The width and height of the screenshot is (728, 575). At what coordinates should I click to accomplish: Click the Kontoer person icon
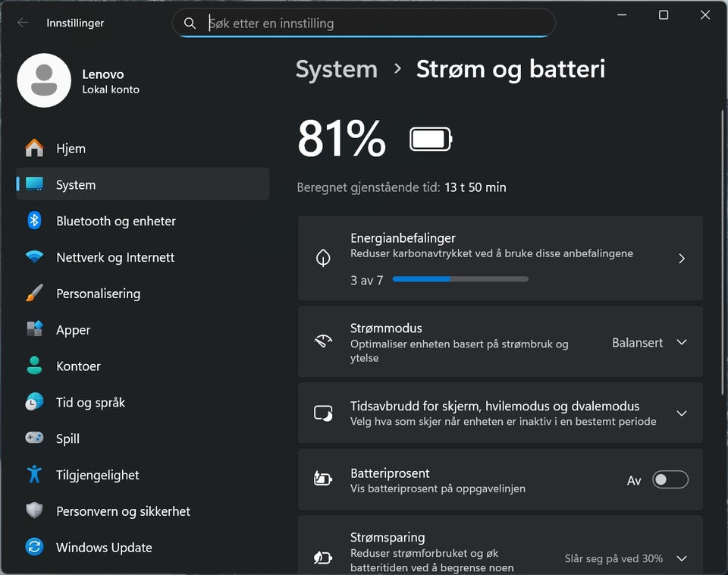(x=34, y=366)
